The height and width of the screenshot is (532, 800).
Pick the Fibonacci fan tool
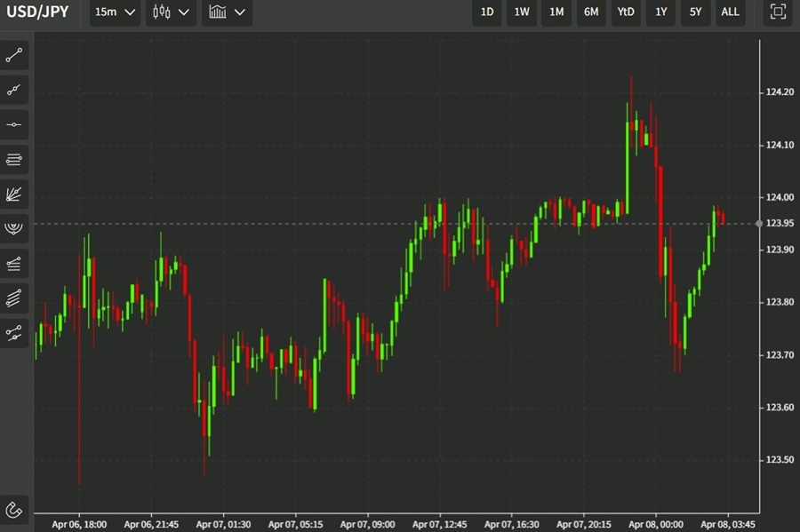[14, 194]
